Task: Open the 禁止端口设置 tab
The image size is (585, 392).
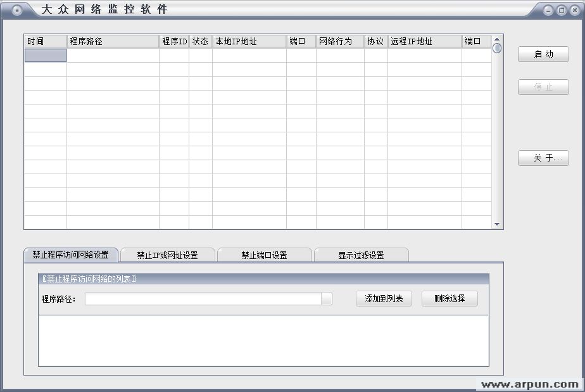Action: tap(264, 255)
